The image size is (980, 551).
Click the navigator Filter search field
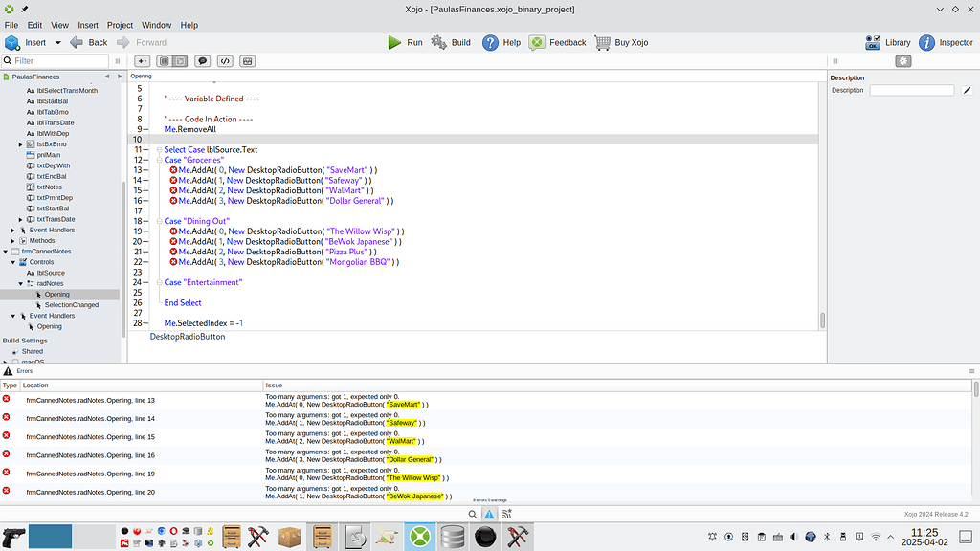pyautogui.click(x=55, y=60)
